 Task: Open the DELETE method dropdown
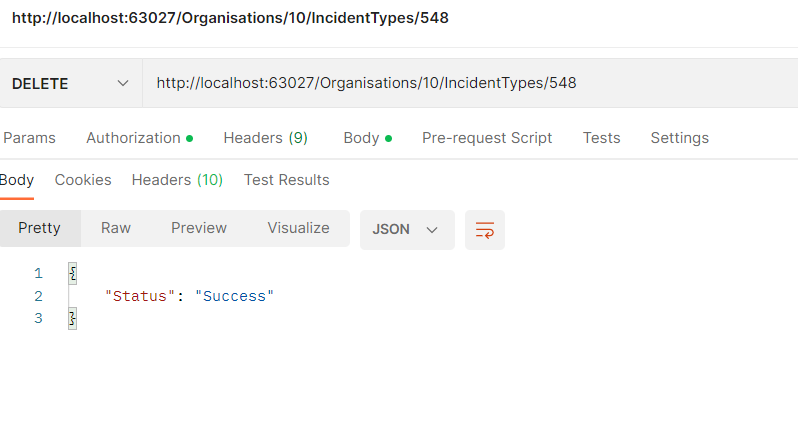tap(71, 84)
